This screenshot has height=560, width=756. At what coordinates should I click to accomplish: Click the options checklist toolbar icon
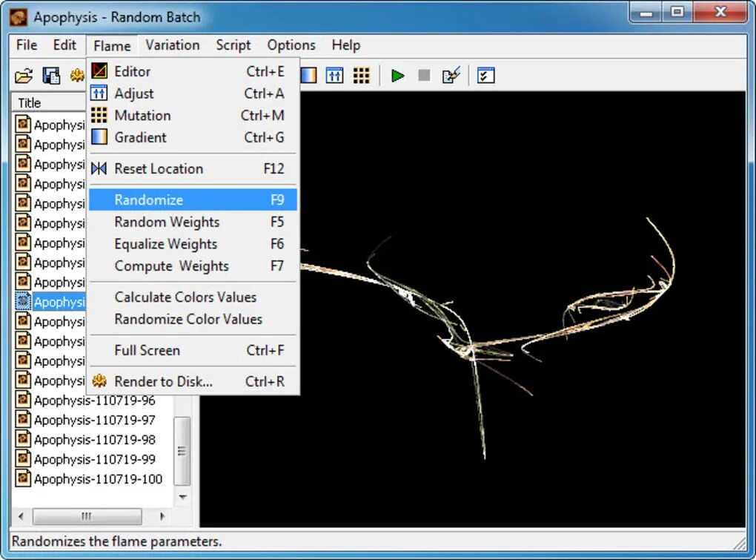[x=485, y=76]
